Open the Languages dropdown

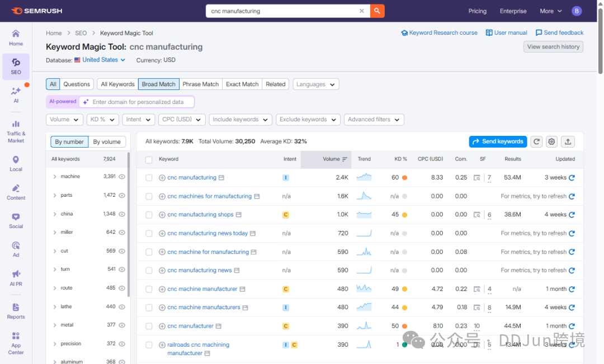point(316,84)
